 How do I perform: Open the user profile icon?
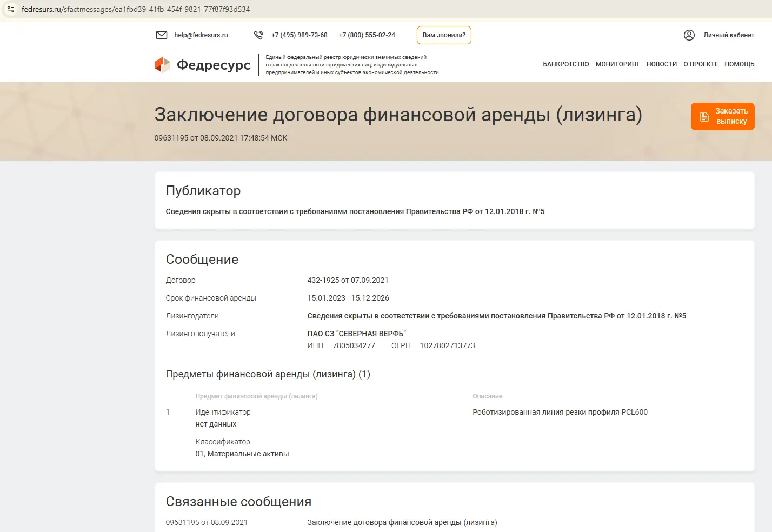[x=689, y=35]
